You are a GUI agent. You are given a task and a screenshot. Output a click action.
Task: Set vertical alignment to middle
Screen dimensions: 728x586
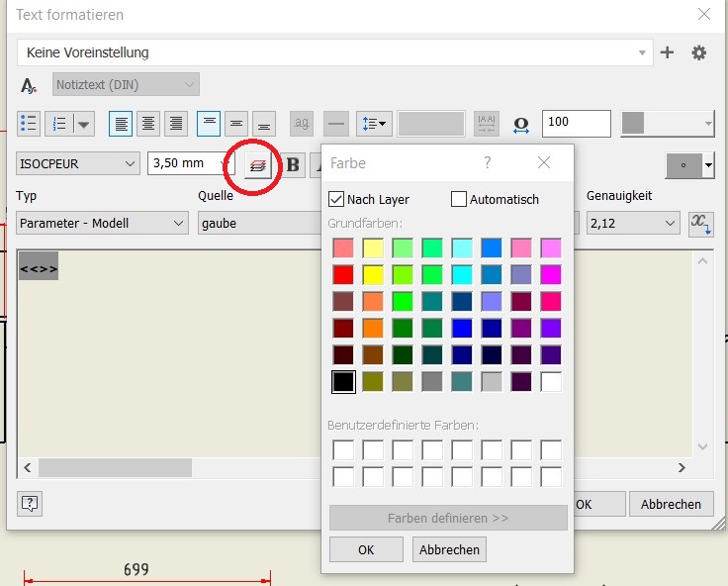pyautogui.click(x=236, y=124)
